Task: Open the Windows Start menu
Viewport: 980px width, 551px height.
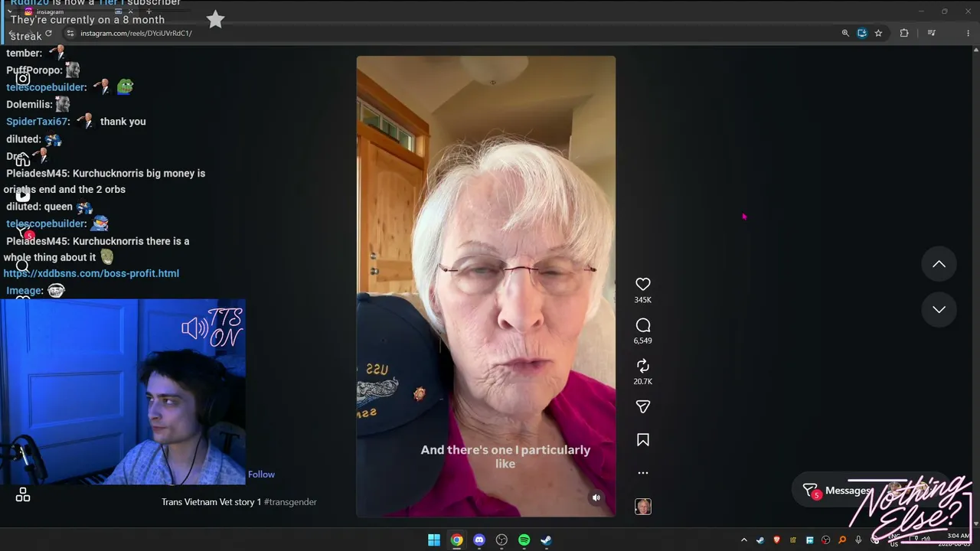Action: coord(434,540)
